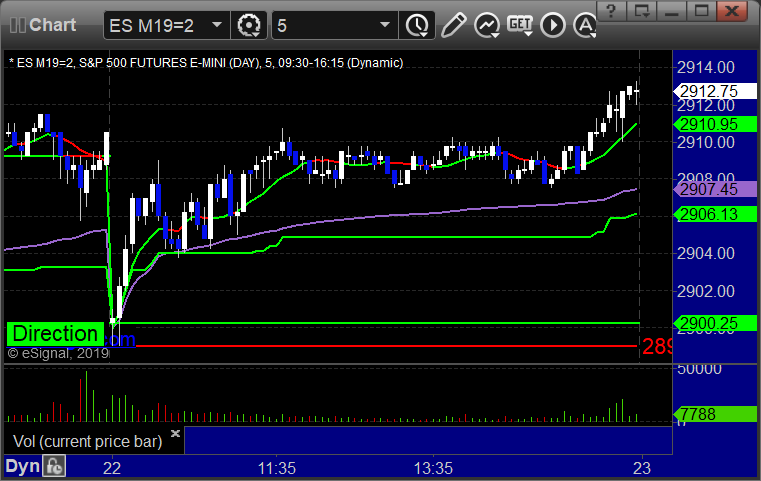Click the 2914.00 price axis label

click(706, 67)
